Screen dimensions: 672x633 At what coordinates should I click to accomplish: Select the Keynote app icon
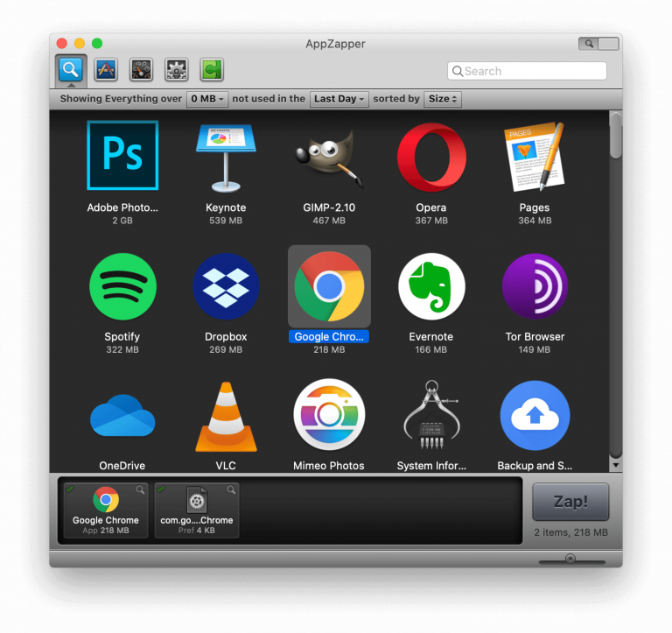226,158
